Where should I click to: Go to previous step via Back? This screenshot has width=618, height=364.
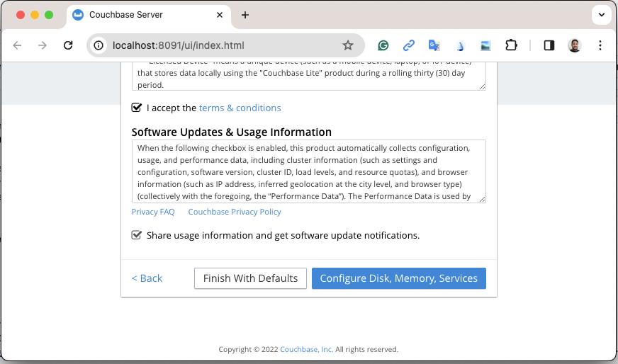[x=147, y=278]
